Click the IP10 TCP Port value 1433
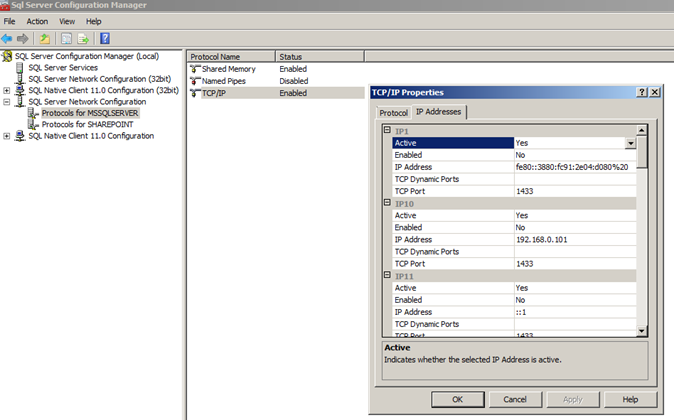The width and height of the screenshot is (674, 420). point(575,264)
